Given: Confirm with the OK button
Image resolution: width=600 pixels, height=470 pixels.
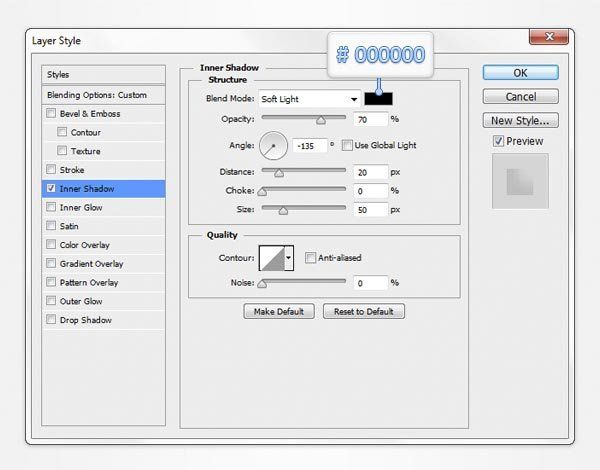Looking at the screenshot, I should point(520,72).
